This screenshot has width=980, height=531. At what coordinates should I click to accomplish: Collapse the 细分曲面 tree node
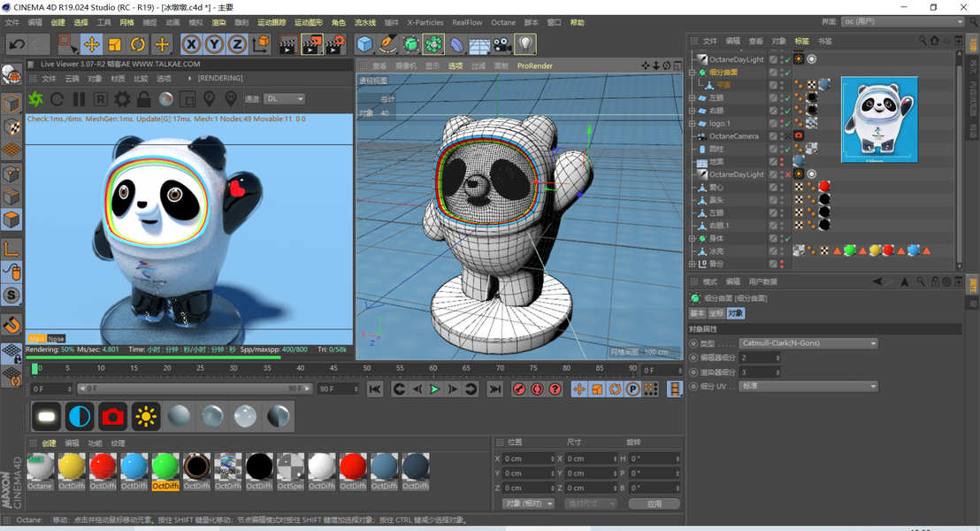click(x=692, y=73)
